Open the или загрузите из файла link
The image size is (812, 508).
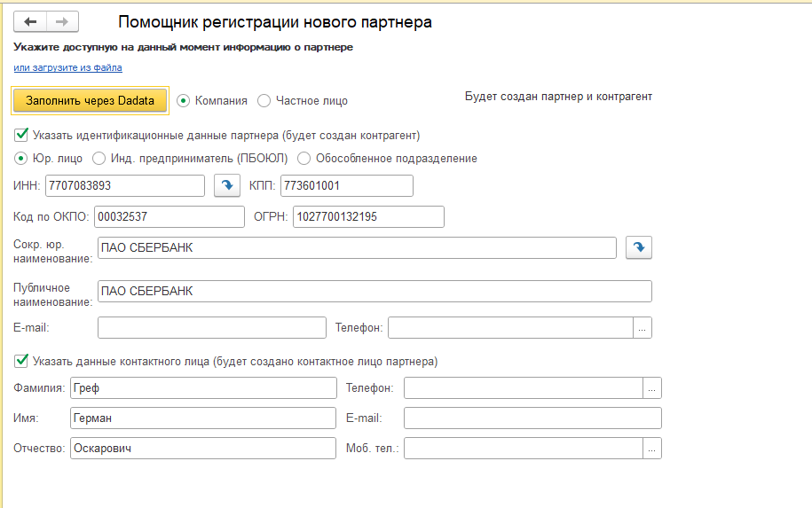[x=67, y=67]
